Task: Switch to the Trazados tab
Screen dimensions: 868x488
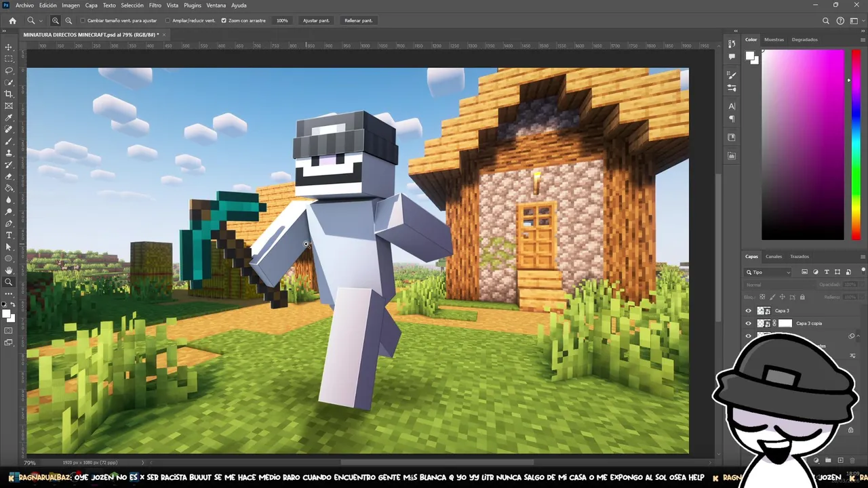Action: (800, 256)
